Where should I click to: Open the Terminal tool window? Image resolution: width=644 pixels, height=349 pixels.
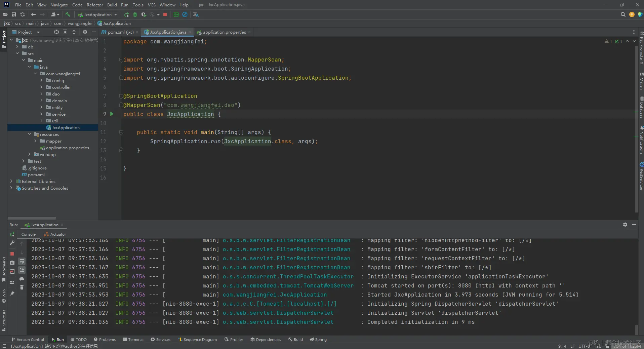(133, 339)
